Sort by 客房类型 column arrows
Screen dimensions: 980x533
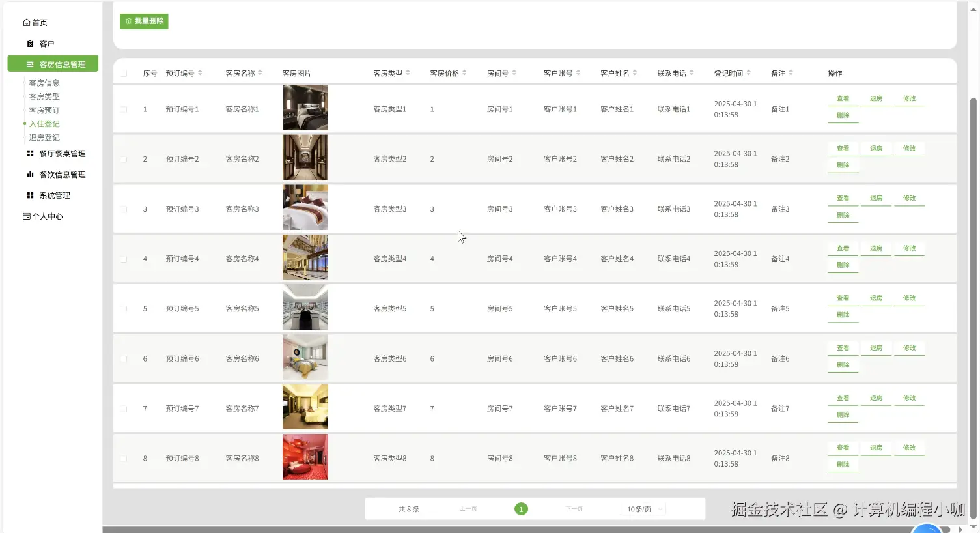click(408, 73)
